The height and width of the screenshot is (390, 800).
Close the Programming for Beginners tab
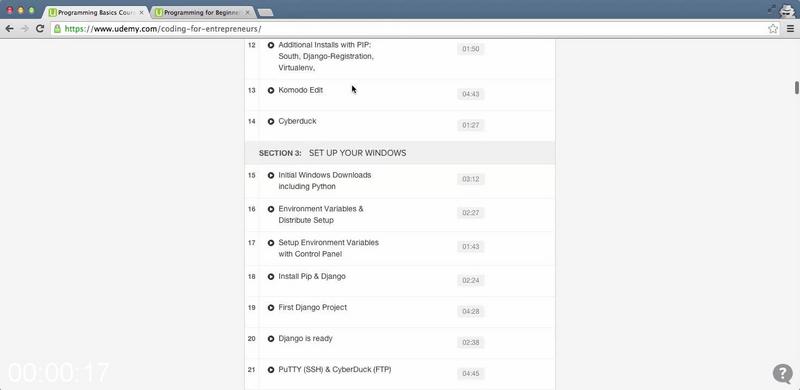tap(247, 12)
